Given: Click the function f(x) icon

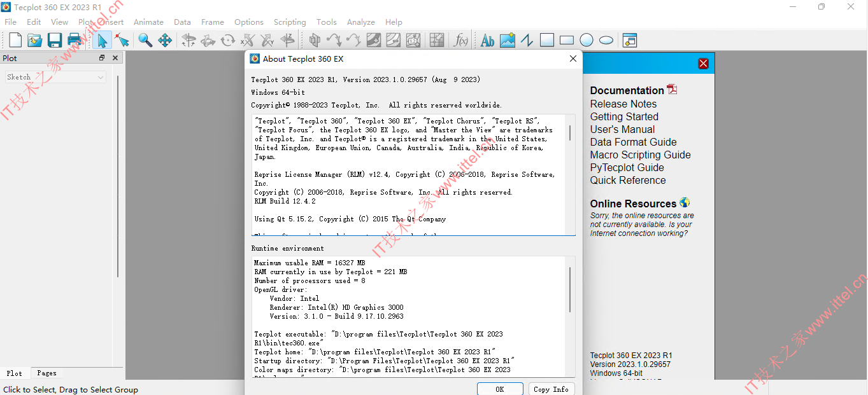Looking at the screenshot, I should (460, 40).
